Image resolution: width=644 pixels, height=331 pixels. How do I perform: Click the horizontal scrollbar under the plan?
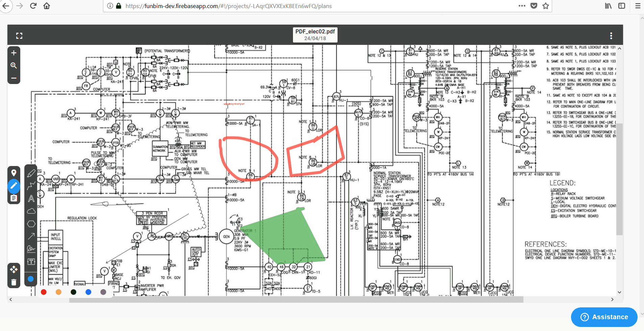[x=296, y=300]
